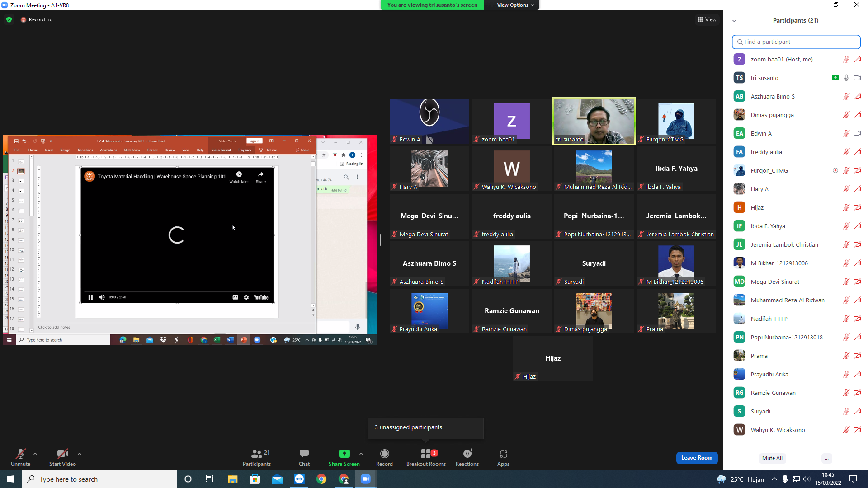868x488 pixels.
Task: Click the green Share Screen icon
Action: click(344, 454)
